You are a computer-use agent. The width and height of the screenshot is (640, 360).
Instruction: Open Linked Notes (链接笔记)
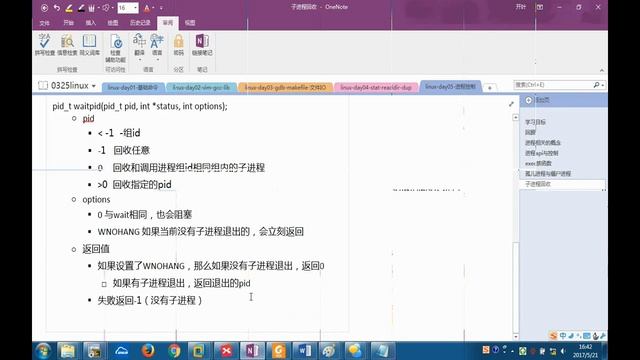click(202, 45)
